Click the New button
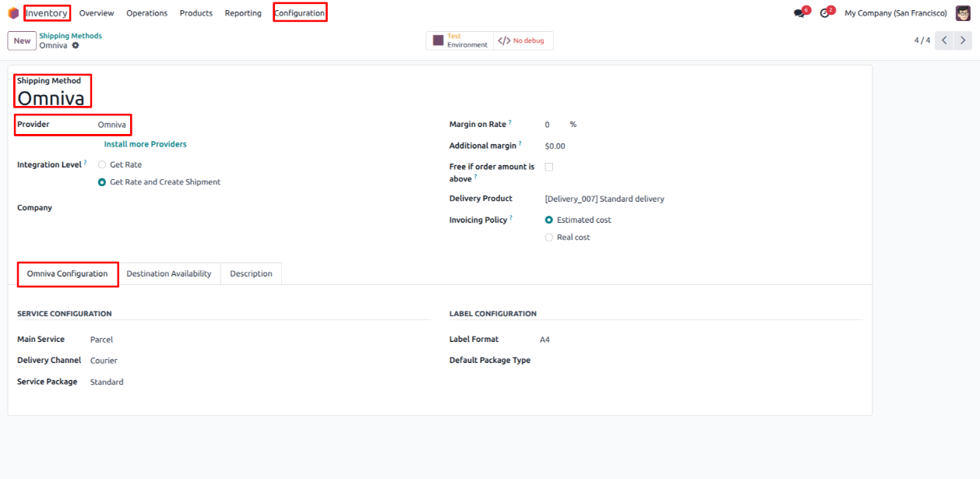This screenshot has height=479, width=980. [x=22, y=41]
